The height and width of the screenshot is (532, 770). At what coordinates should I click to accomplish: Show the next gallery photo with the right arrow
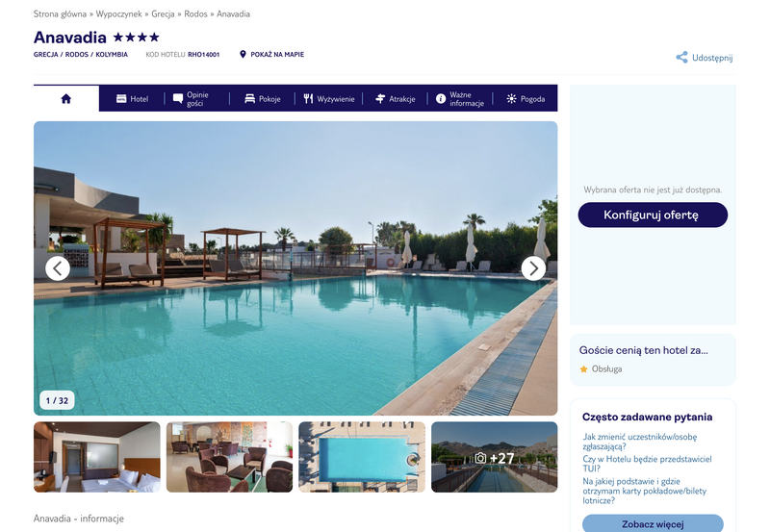533,268
